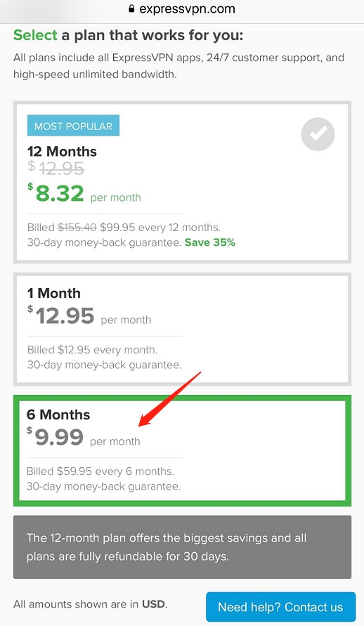Click the Billed $59.95 every 6 months text
Image resolution: width=364 pixels, height=626 pixels.
(100, 471)
